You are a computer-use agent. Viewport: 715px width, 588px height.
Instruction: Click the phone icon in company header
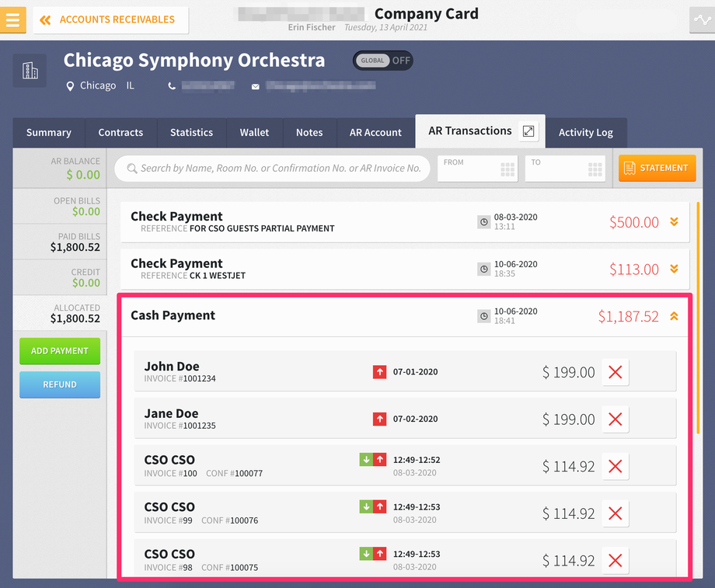(172, 85)
